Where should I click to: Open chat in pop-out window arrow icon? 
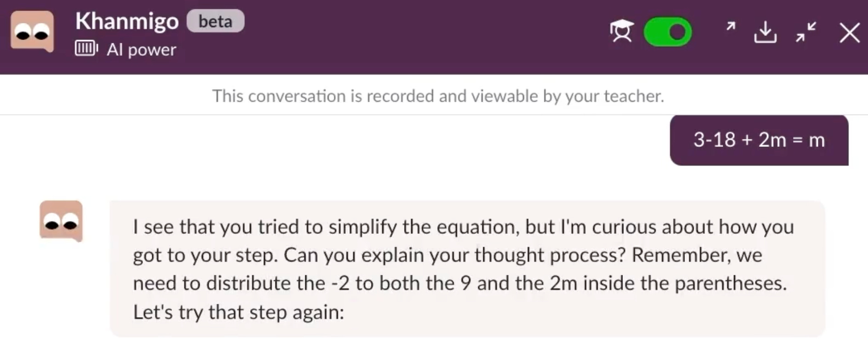[731, 26]
